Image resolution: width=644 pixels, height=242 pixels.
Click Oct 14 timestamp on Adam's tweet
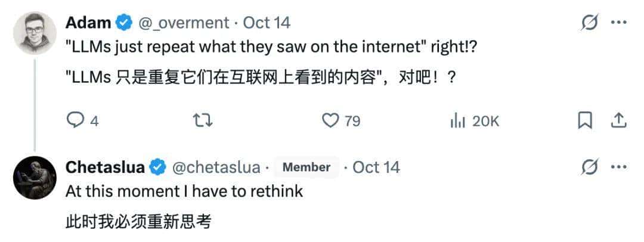tap(267, 23)
